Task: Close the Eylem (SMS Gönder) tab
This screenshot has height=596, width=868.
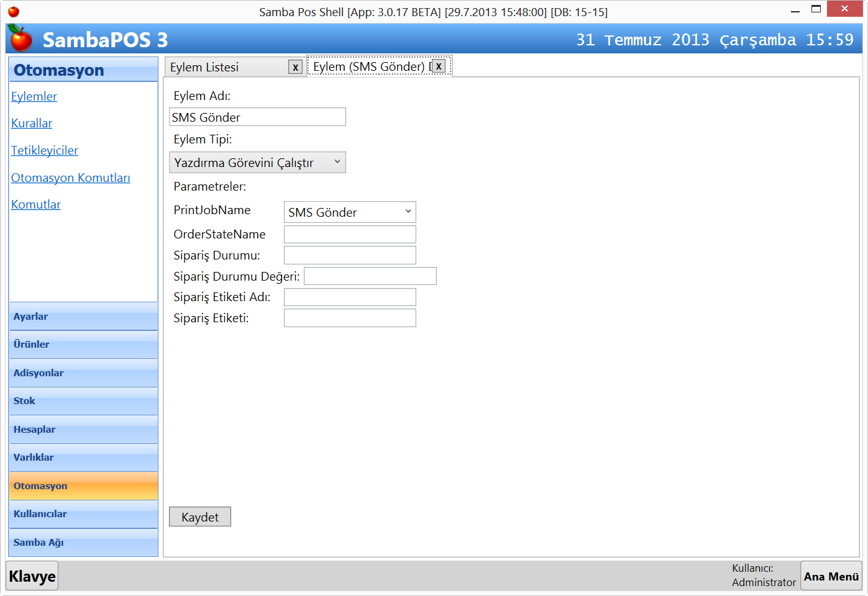Action: coord(439,66)
